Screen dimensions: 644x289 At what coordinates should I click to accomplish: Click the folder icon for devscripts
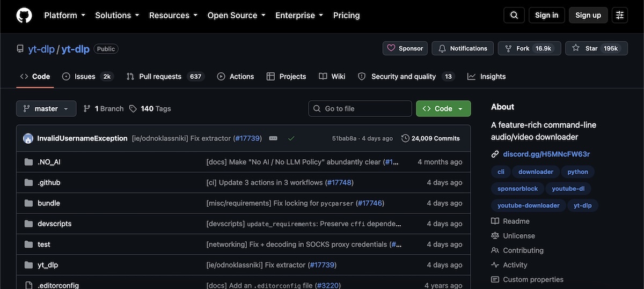pyautogui.click(x=28, y=224)
